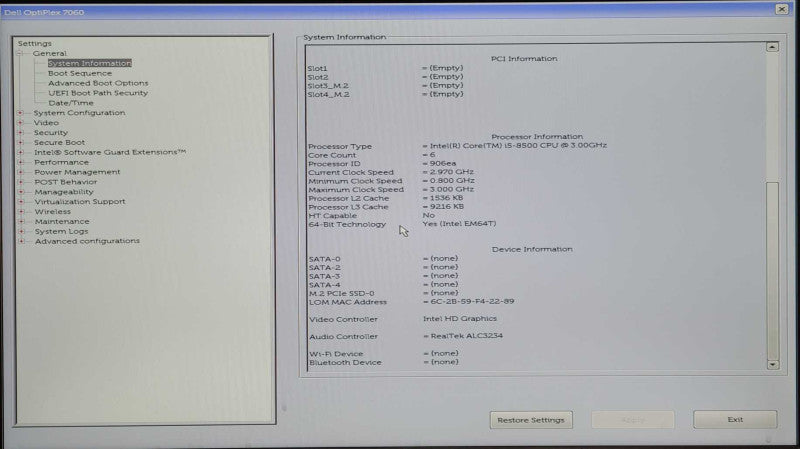Select the Security label
Viewport: 800px width, 449px height.
[x=51, y=133]
